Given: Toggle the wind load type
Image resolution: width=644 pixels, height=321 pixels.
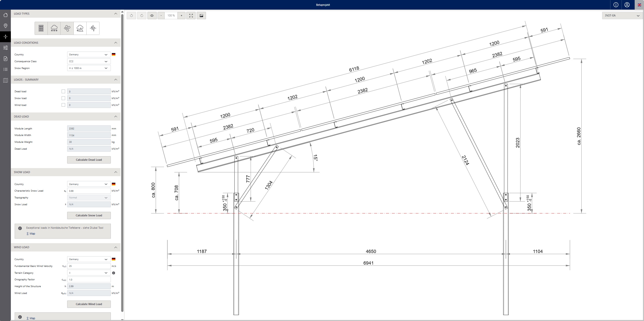Looking at the screenshot, I should (x=67, y=28).
